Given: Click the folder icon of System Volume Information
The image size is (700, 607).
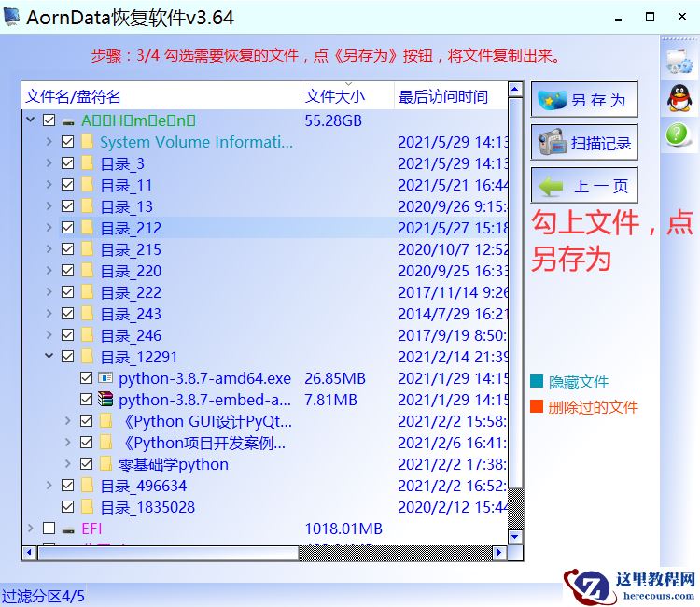Looking at the screenshot, I should point(87,142).
